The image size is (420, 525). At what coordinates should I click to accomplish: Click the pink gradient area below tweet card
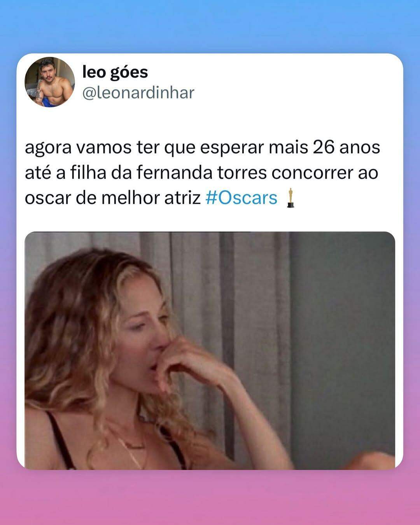coord(210,498)
